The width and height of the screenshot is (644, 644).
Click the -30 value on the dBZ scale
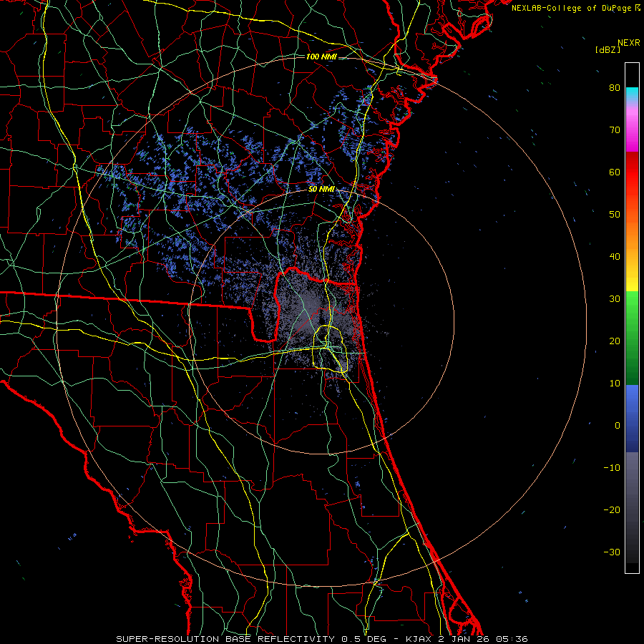coord(612,552)
